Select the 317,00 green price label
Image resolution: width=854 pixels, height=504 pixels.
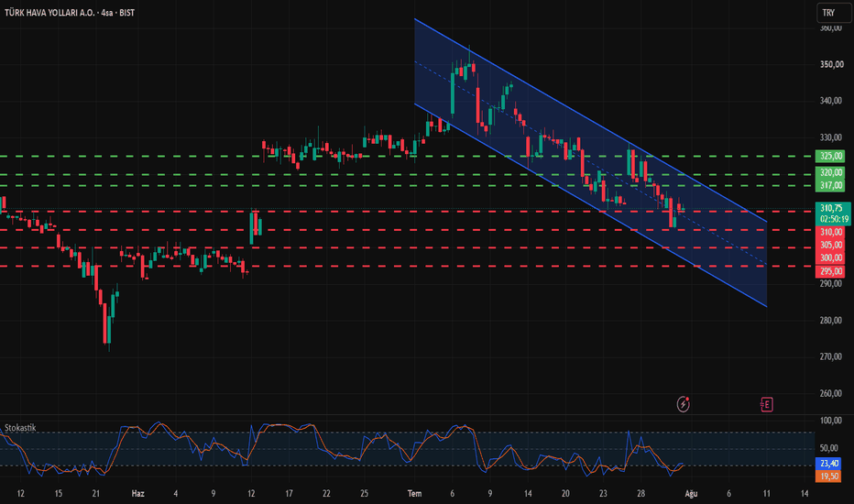point(831,185)
